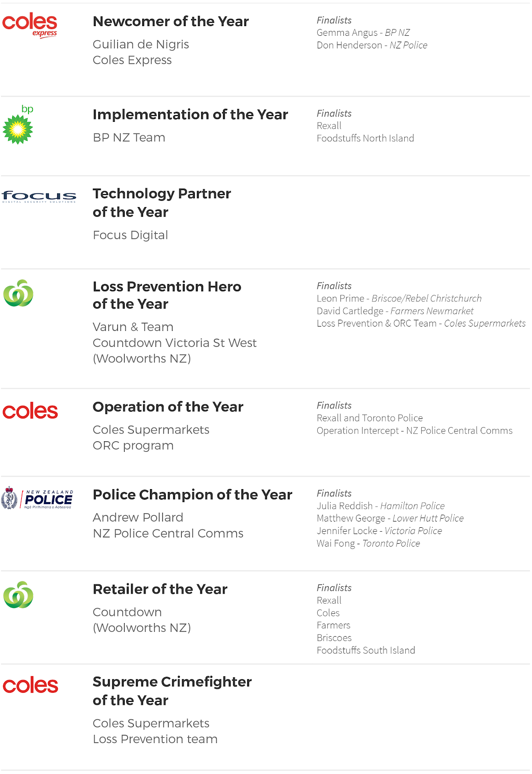The height and width of the screenshot is (774, 532).
Task: Click the Police Champion of the Year heading
Action: [192, 494]
